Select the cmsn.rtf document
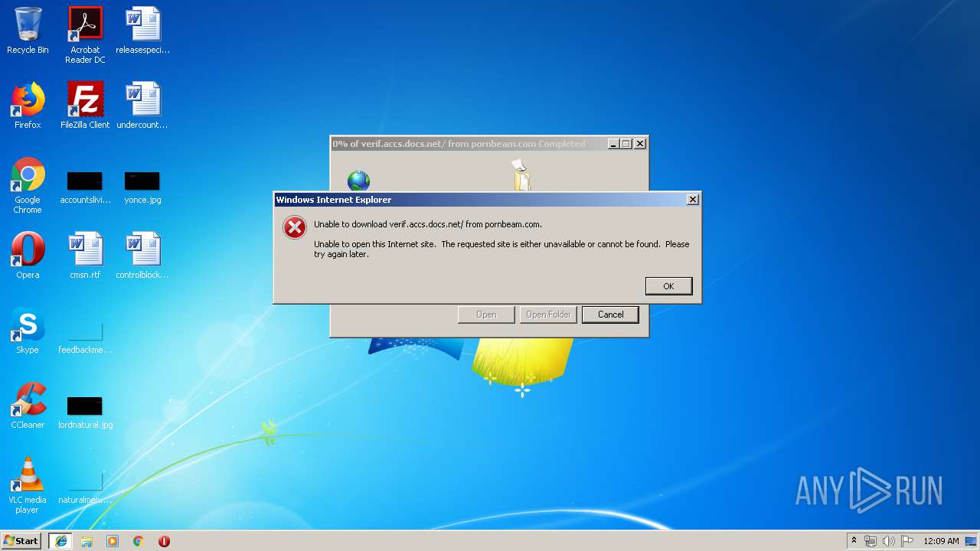The image size is (980, 551). tap(85, 256)
